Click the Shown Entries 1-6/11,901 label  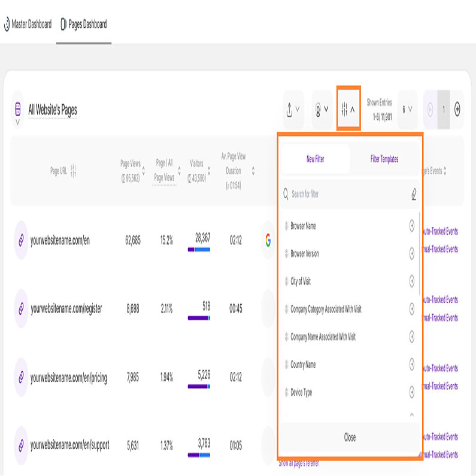tap(380, 110)
